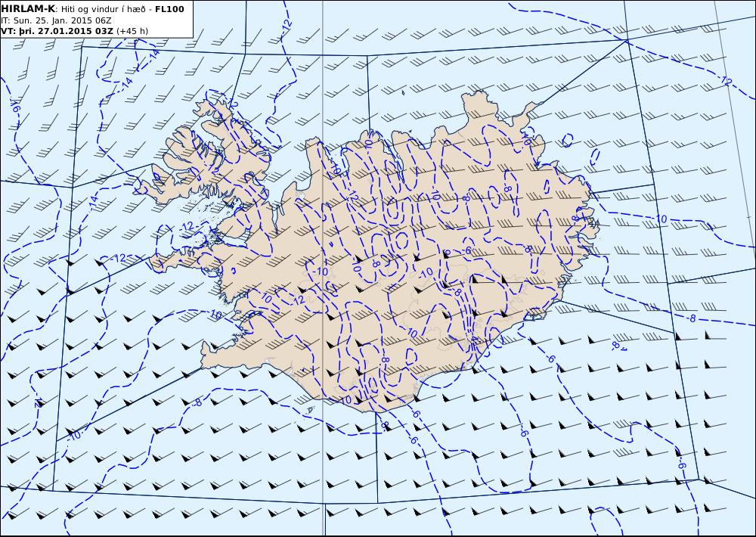Click the '(+45 h)' forecast offset text
This screenshot has width=756, height=537.
click(x=132, y=31)
